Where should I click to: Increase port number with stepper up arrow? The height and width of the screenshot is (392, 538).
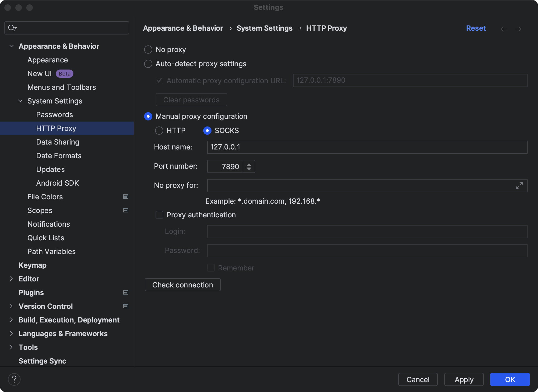coord(249,164)
